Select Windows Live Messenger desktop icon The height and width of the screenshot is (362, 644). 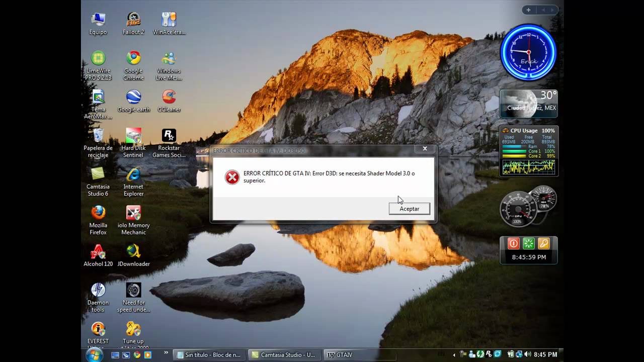(x=169, y=65)
